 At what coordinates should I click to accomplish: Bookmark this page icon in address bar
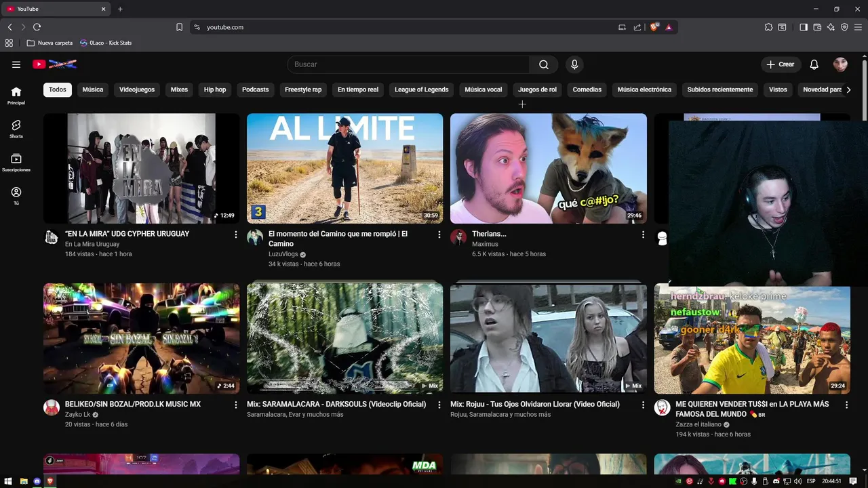point(179,27)
